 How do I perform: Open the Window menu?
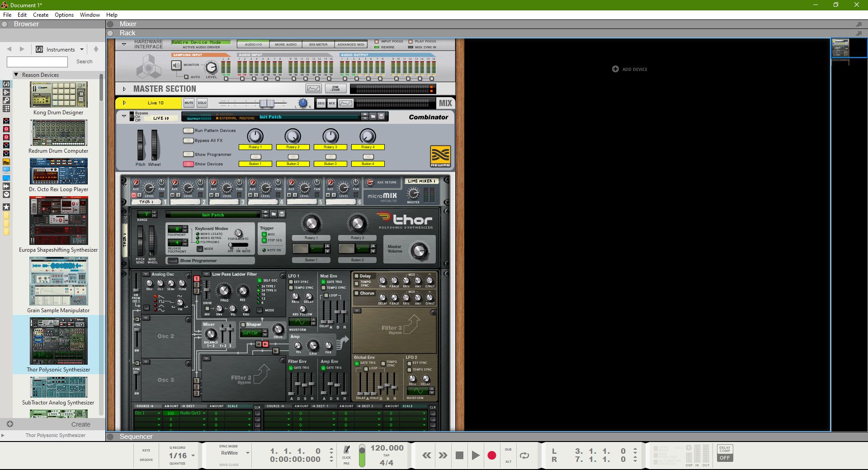(x=90, y=15)
